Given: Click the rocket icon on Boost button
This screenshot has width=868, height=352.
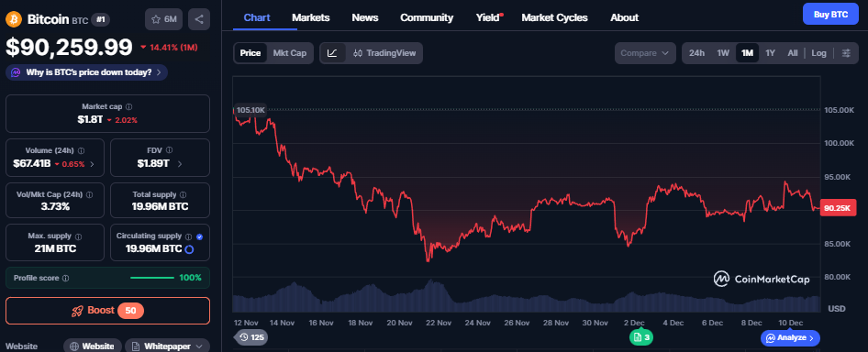Looking at the screenshot, I should point(78,311).
